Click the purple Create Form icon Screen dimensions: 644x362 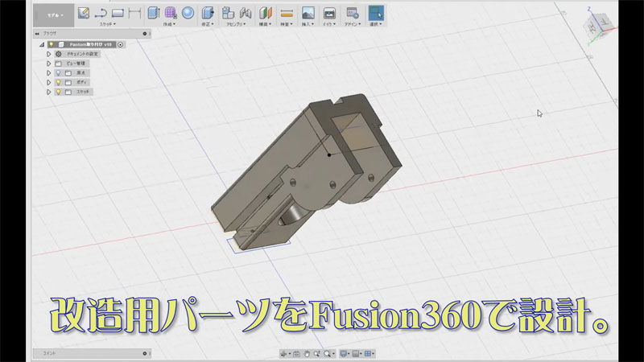[171, 13]
